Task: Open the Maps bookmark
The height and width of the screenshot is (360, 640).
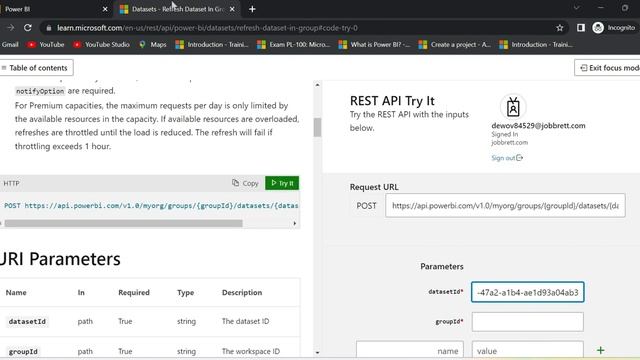Action: [x=153, y=44]
